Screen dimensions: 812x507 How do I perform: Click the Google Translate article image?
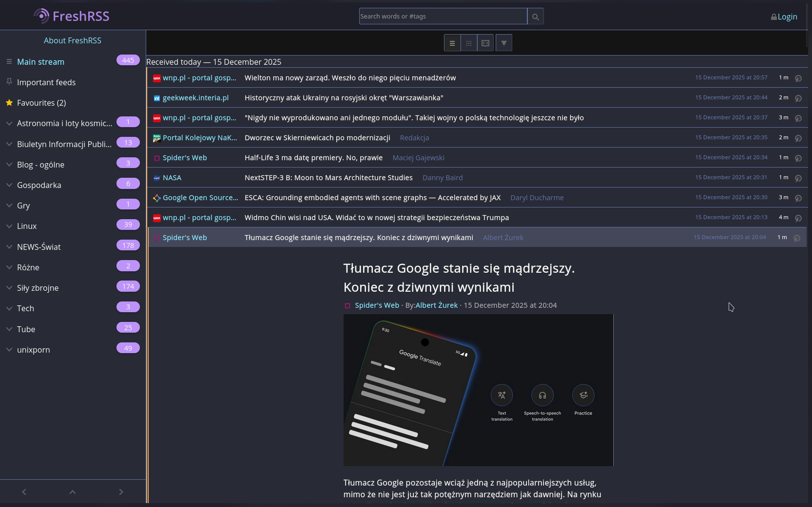point(478,390)
